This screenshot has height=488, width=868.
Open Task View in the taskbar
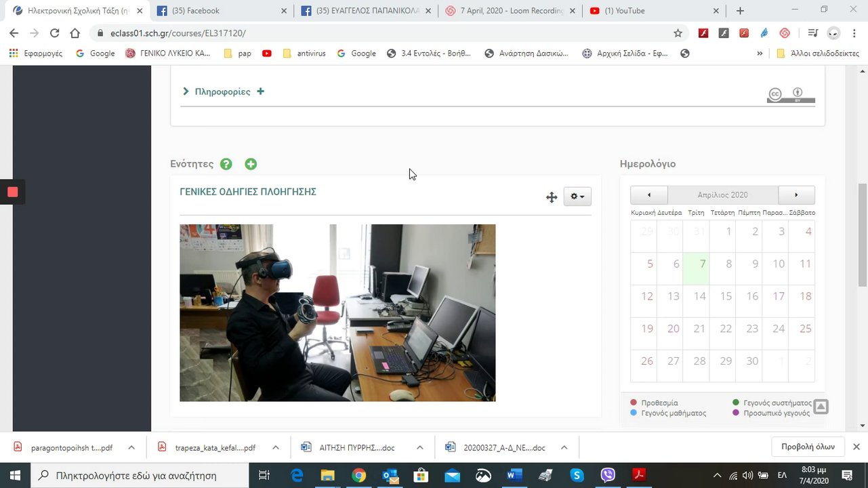point(265,475)
